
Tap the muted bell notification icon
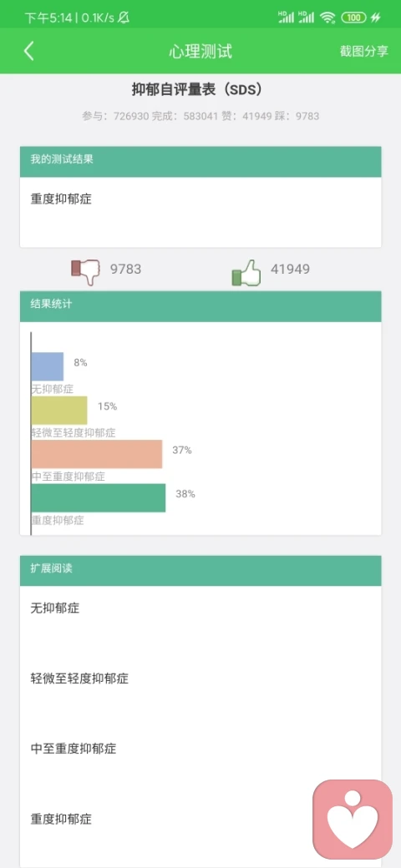[124, 18]
